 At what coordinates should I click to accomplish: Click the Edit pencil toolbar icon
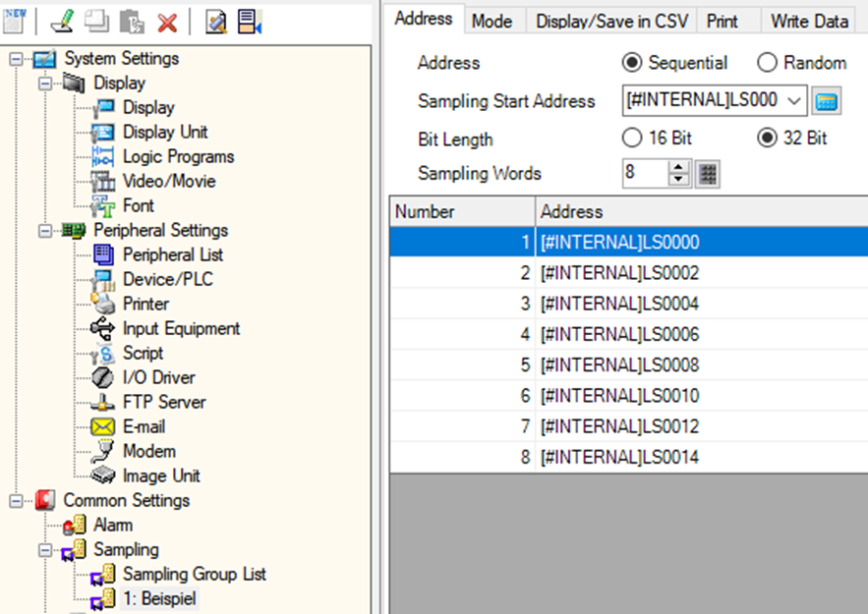(62, 22)
